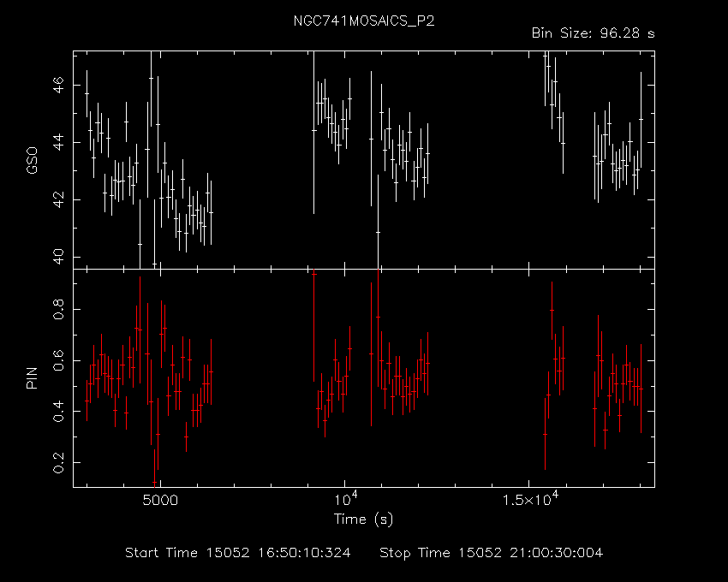Click the PIN axis value 0.6
Image resolution: width=728 pixels, height=582 pixels.
[x=58, y=360]
